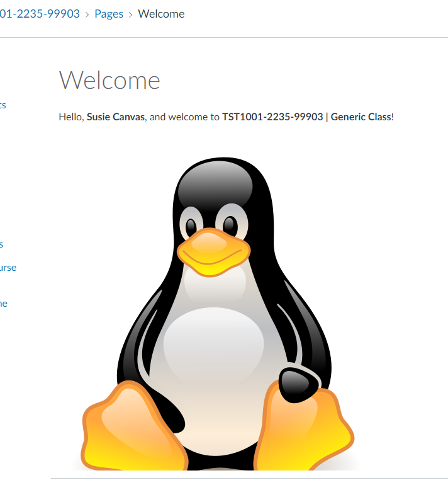Screen dimensions: 448x485
Task: Open the sidebar link ending in 'urse'
Action: (x=8, y=268)
